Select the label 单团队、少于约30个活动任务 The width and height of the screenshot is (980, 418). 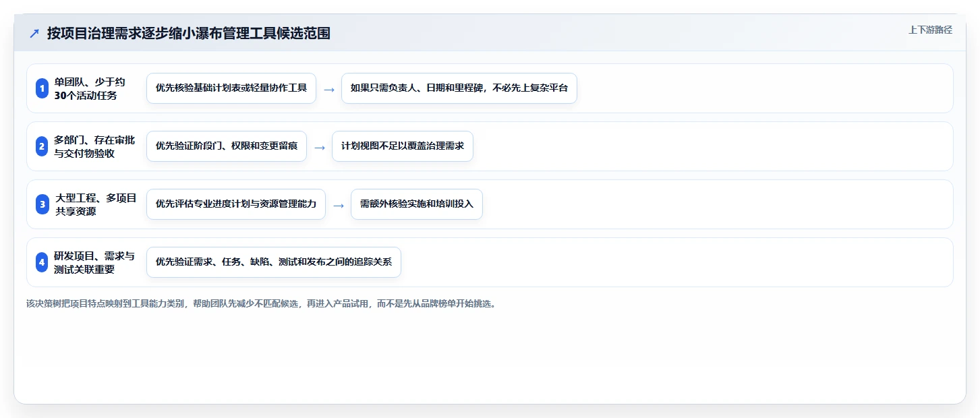click(x=90, y=88)
